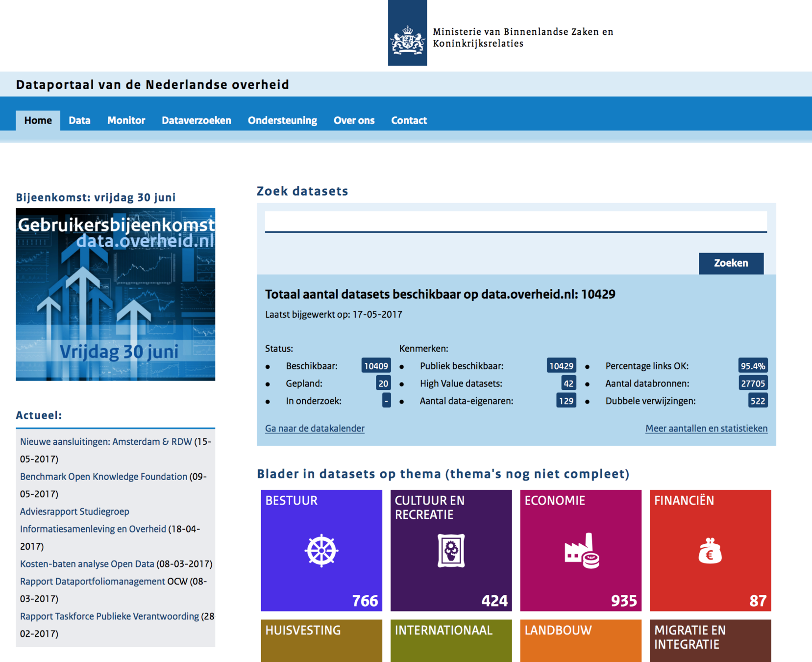Open the Home tab
Viewport: 812px width, 662px height.
[38, 121]
